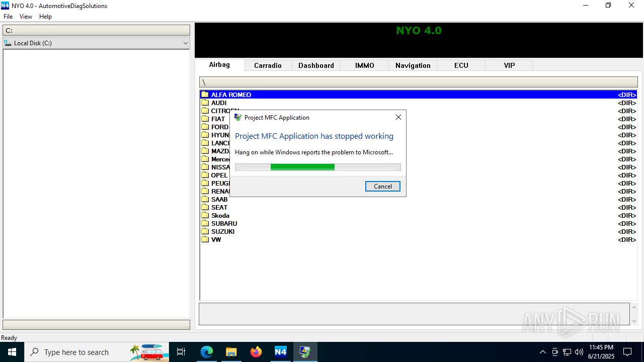Click the Project MFC Application taskbar icon
Image resolution: width=644 pixels, height=362 pixels.
click(305, 352)
